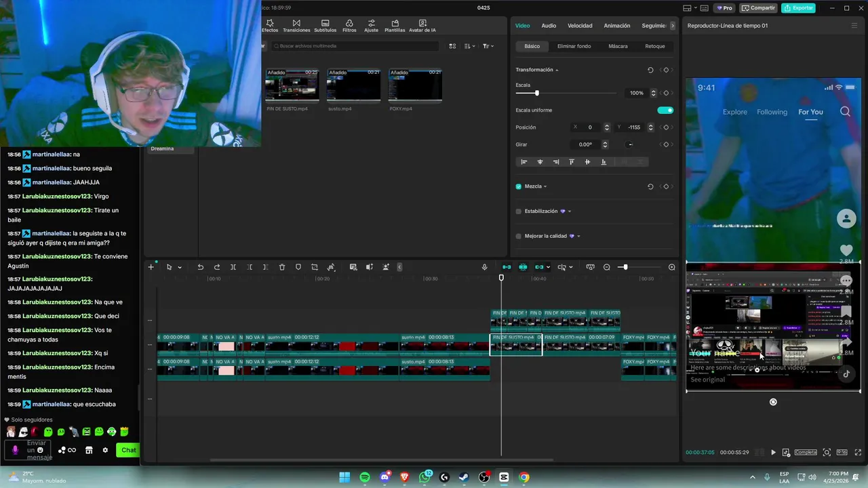This screenshot has height=488, width=868.
Task: Play the preview in the player
Action: pos(773,452)
